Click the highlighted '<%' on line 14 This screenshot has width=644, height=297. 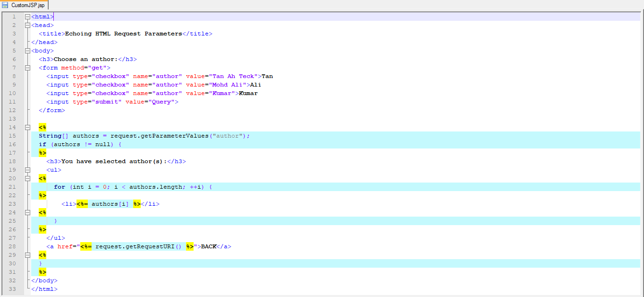click(42, 127)
